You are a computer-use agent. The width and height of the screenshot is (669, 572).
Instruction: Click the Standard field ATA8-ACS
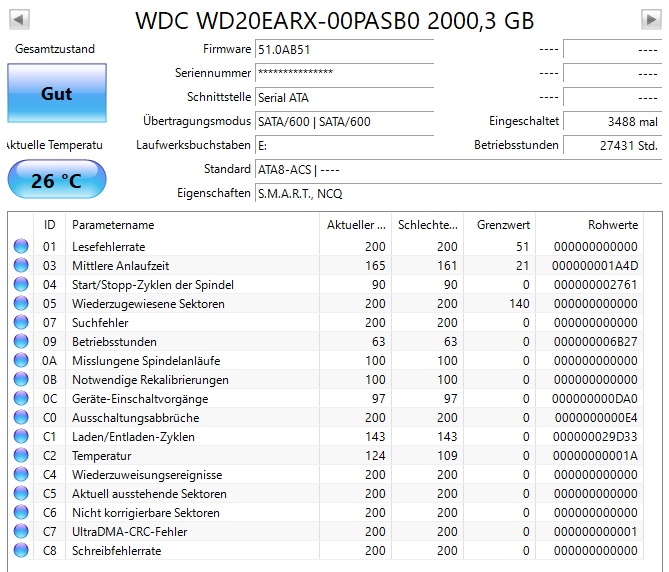459,170
